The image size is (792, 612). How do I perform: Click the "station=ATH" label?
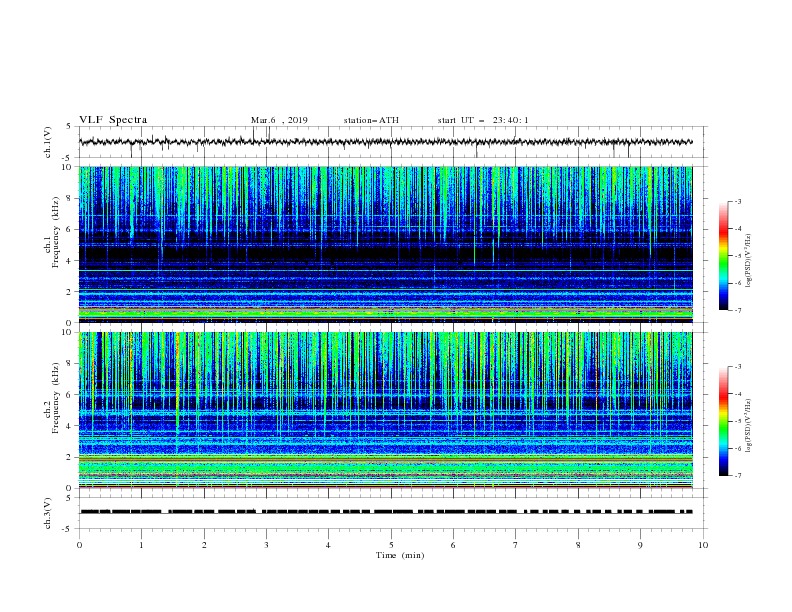[371, 120]
